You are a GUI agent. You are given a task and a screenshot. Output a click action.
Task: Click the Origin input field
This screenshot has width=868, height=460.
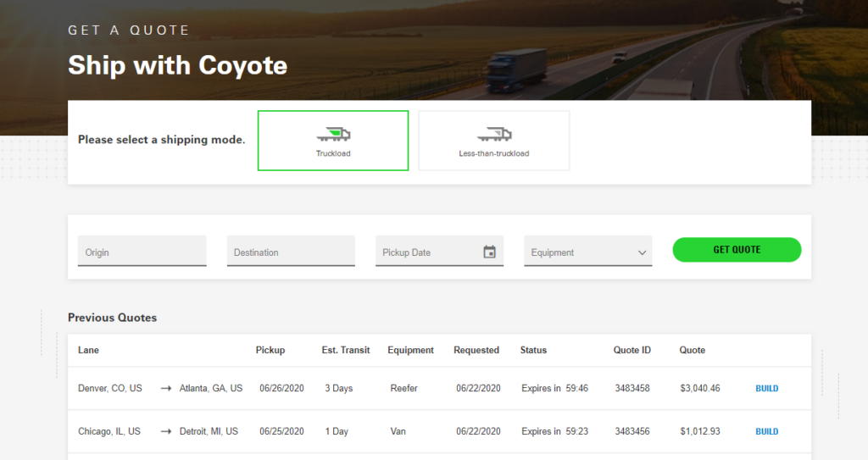[x=142, y=252]
